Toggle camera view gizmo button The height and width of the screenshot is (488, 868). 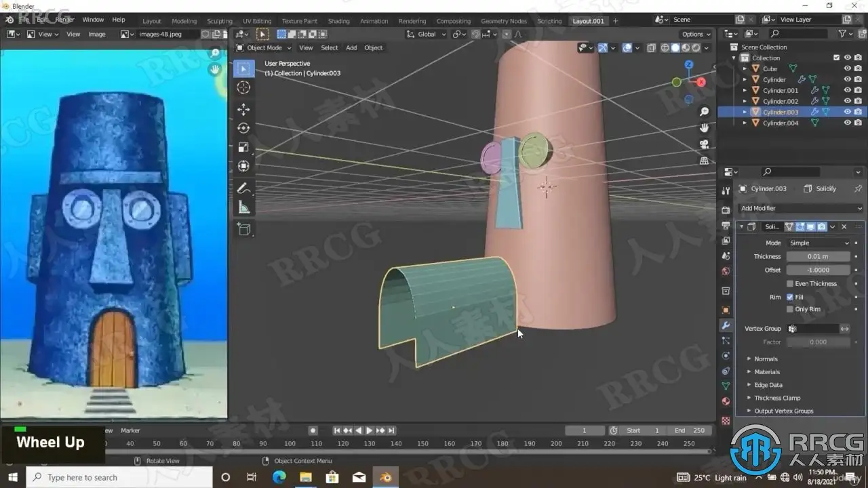coord(704,144)
